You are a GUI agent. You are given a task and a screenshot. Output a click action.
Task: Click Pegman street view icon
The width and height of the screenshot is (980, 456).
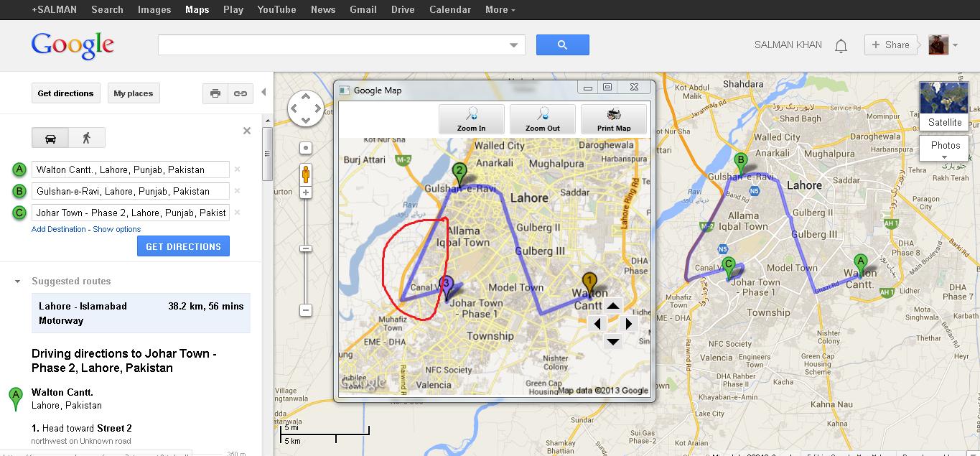[x=306, y=174]
